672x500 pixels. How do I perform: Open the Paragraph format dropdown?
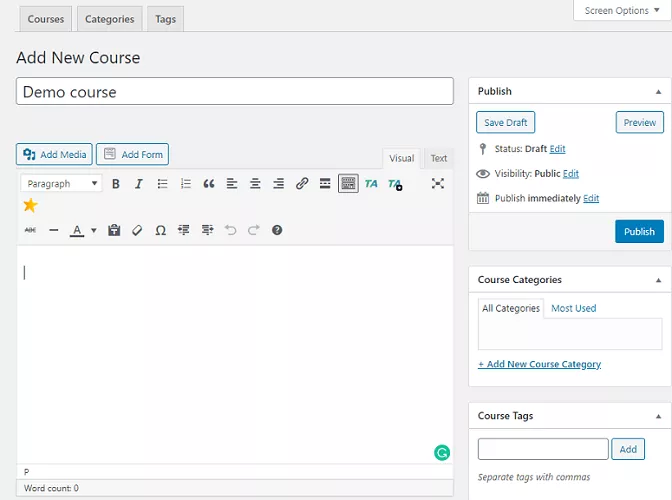click(x=61, y=184)
